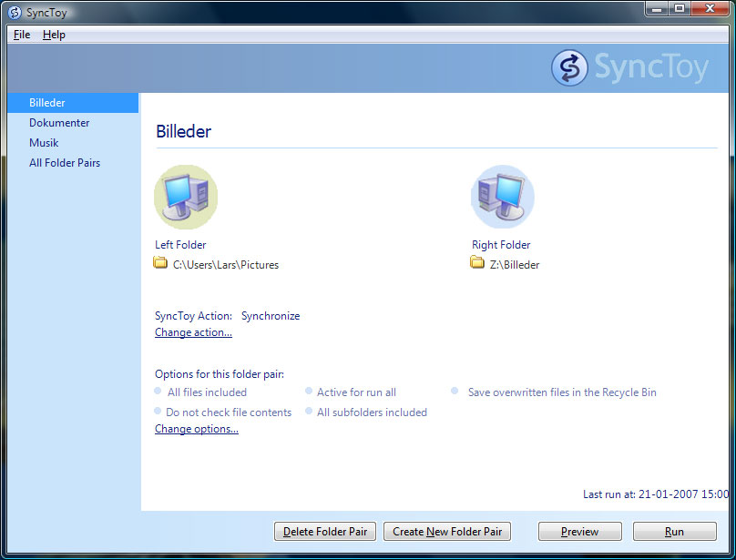
Task: Open the Change action link
Action: (x=193, y=332)
